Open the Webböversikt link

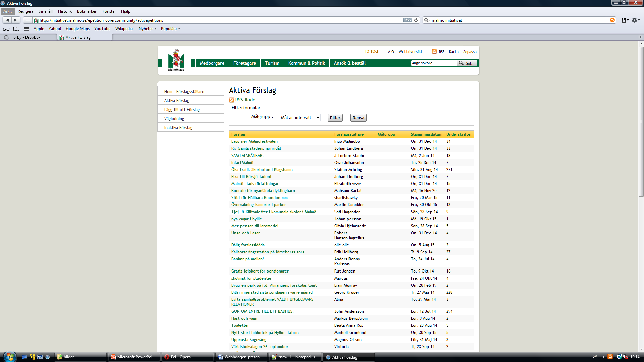pos(410,52)
